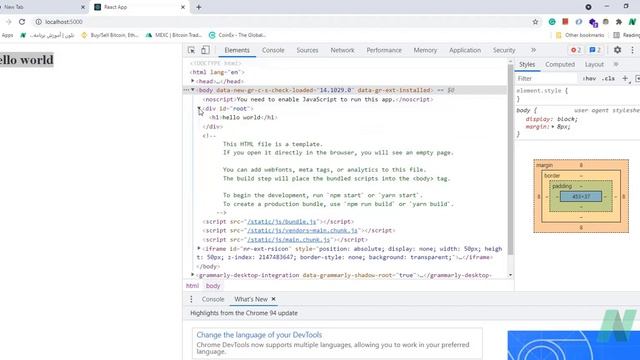
Task: Open DevTools settings gear
Action: [x=617, y=50]
